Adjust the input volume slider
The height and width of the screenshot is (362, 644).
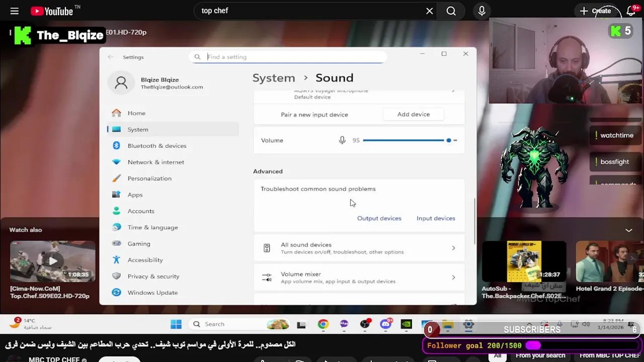[x=410, y=140]
